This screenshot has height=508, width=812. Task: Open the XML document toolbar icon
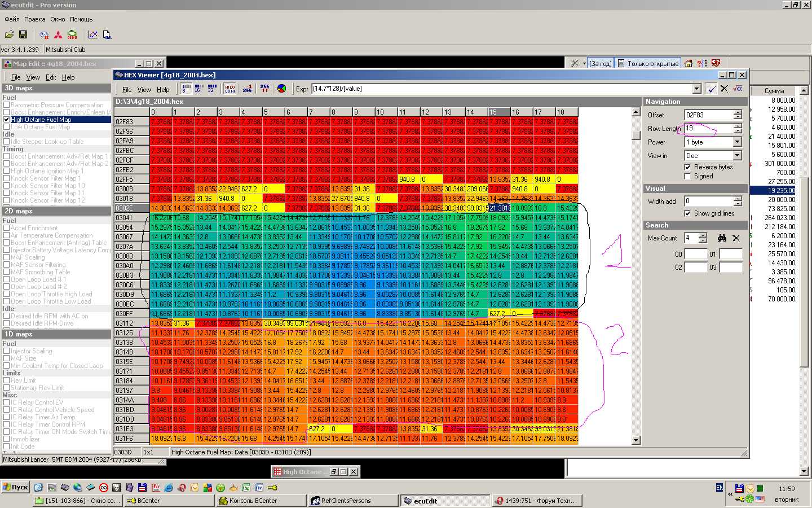[x=107, y=34]
